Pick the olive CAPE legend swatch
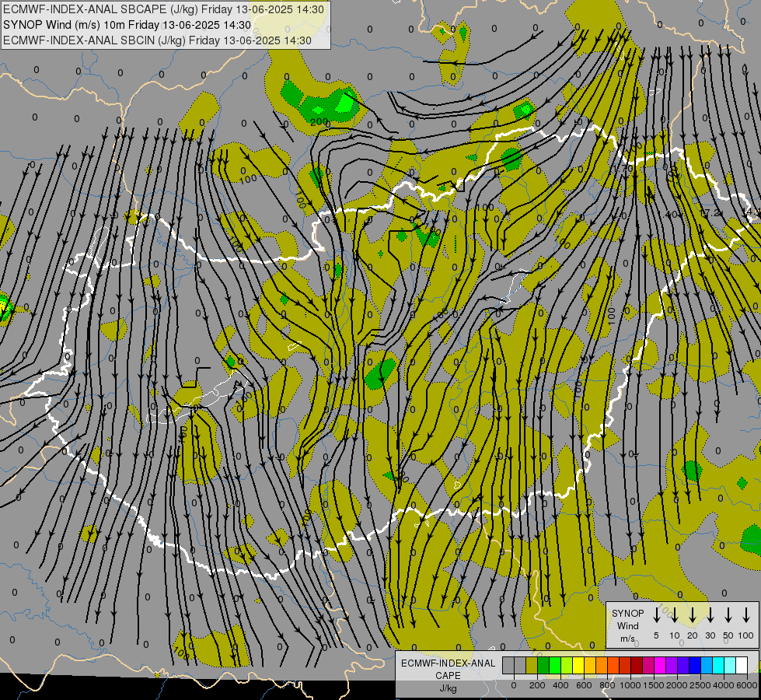This screenshot has height=700, width=761. coord(532,665)
